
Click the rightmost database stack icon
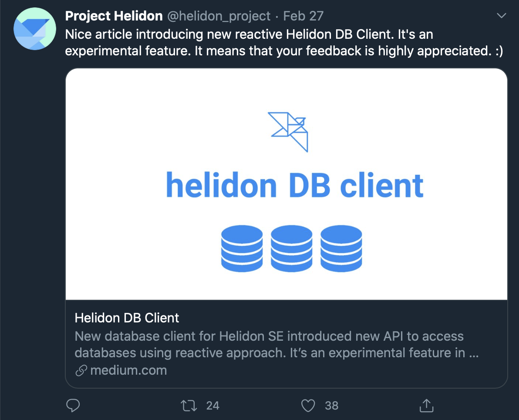[341, 248]
